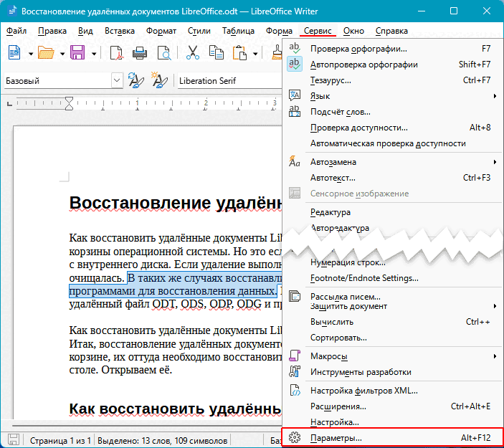This screenshot has height=448, width=504.
Task: Click the document save status icon
Action: tap(13, 439)
